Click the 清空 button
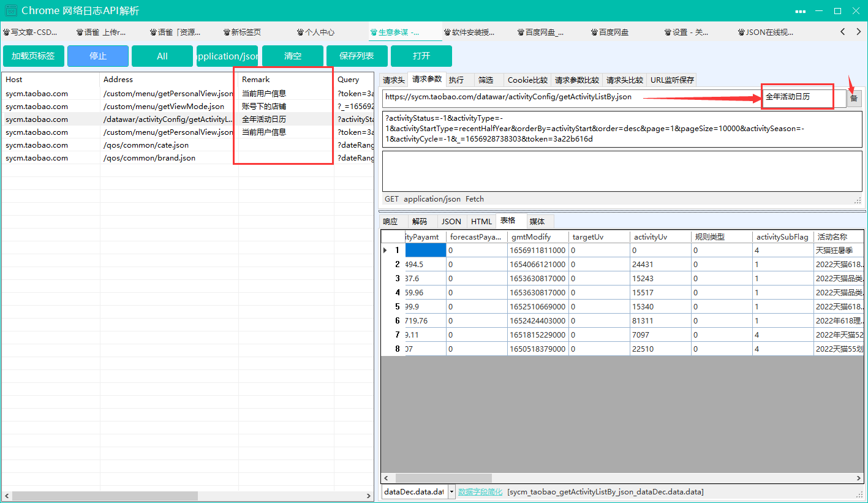Screen dimensions: 868x503 pos(293,56)
